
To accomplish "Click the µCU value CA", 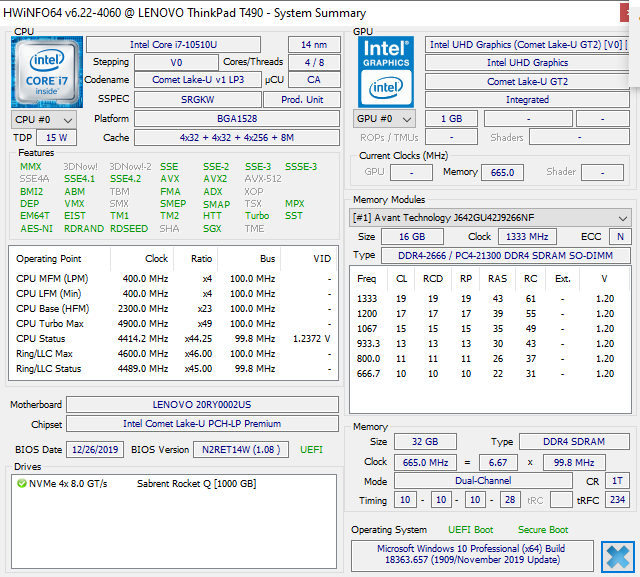I will (x=314, y=80).
